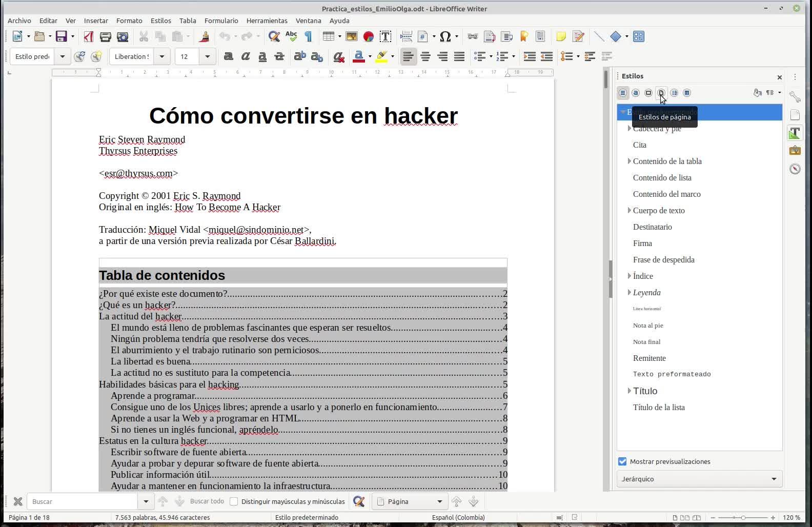This screenshot has width=812, height=527.
Task: Insert special character Omega icon
Action: [445, 36]
